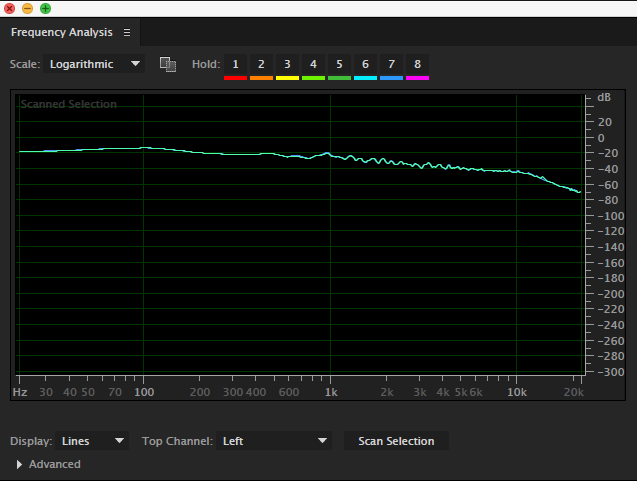Toggle Hold button 2
This screenshot has height=481, width=637.
pyautogui.click(x=261, y=67)
